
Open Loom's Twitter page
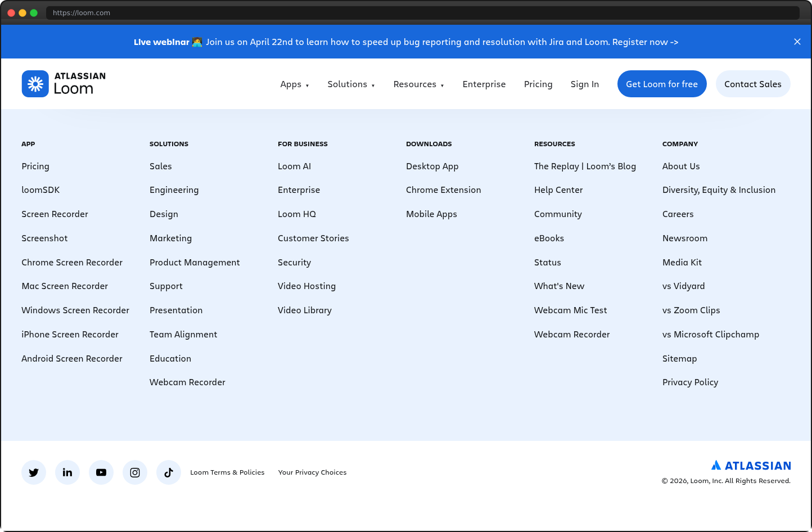pyautogui.click(x=34, y=472)
